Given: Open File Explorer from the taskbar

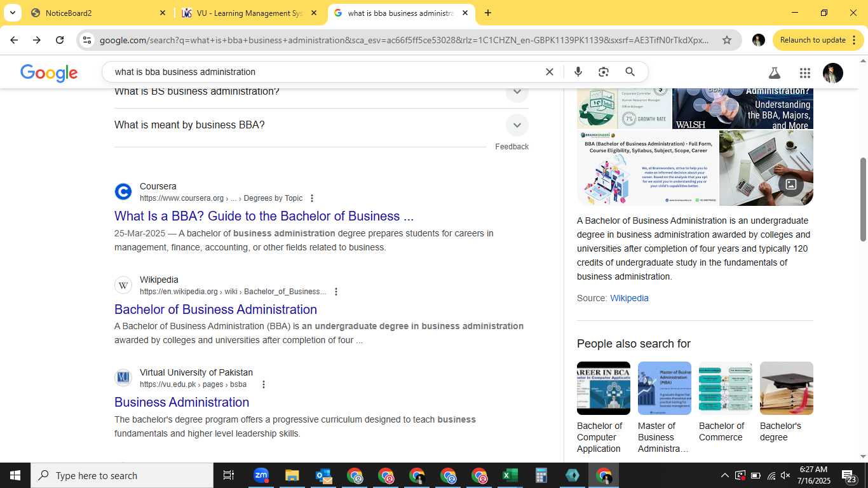Looking at the screenshot, I should (292, 475).
